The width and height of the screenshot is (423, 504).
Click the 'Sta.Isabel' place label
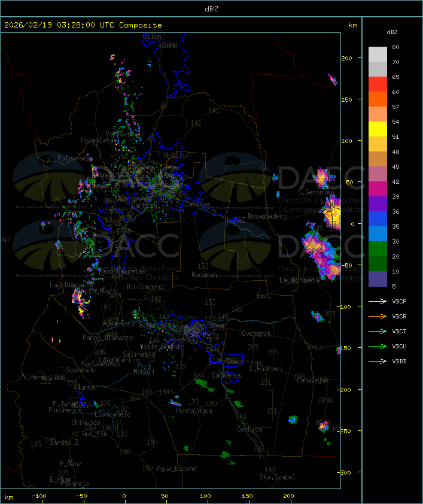pos(278,477)
